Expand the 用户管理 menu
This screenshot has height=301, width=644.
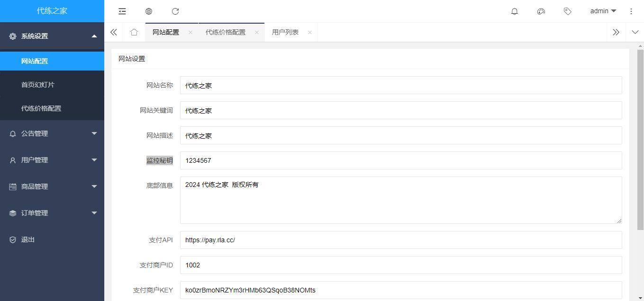(94, 160)
